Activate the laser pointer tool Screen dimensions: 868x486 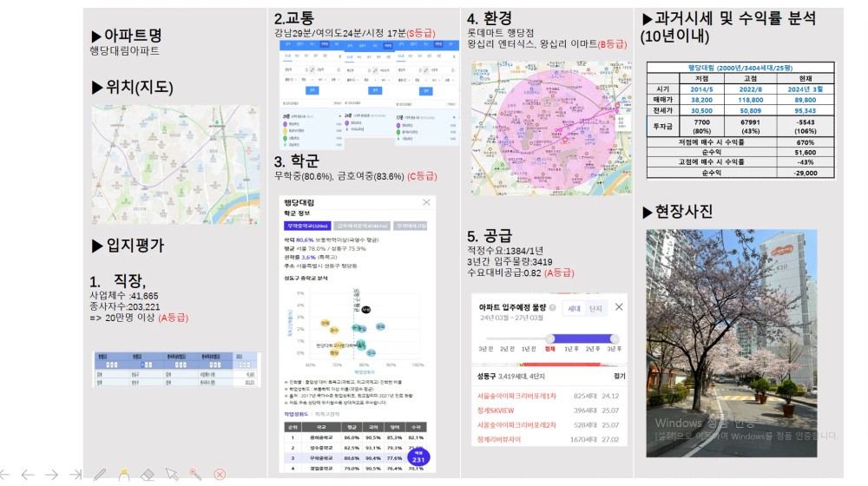coord(195,475)
